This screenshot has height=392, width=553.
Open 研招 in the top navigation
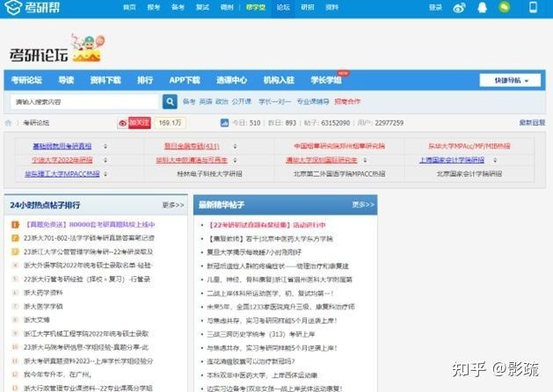pos(308,7)
